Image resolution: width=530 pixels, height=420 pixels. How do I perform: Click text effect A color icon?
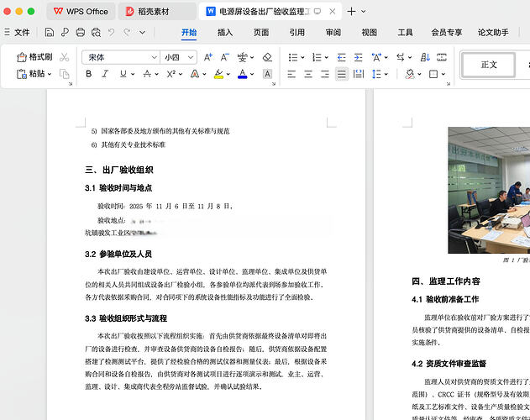tap(195, 74)
